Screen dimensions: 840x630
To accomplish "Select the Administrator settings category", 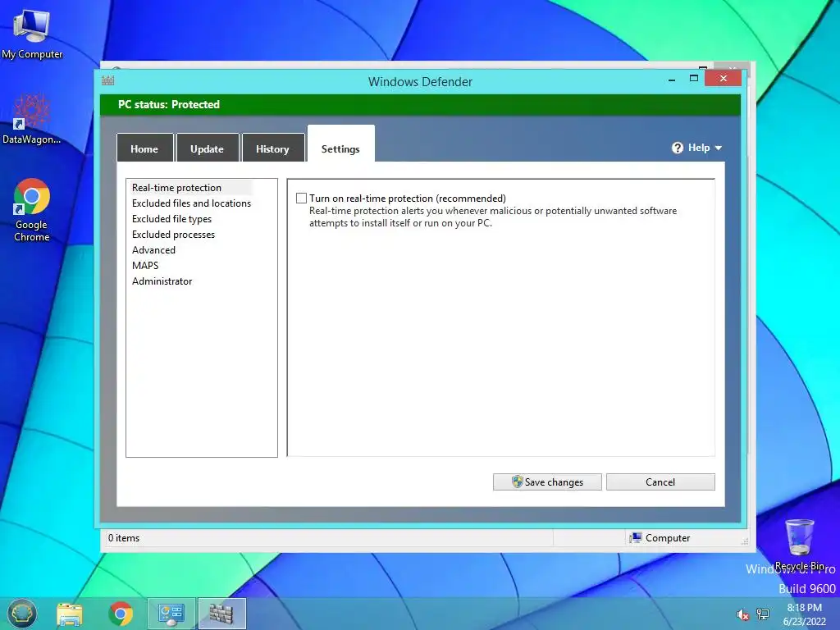I will coord(162,281).
